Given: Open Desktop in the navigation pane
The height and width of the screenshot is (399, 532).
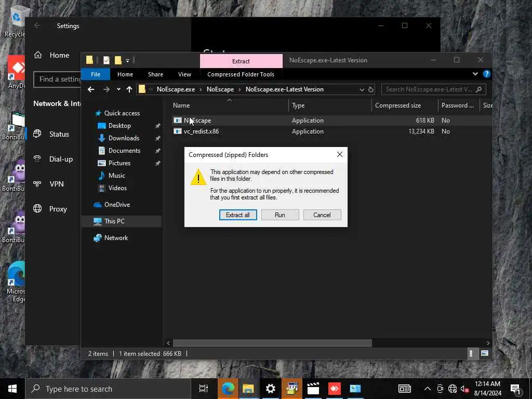Looking at the screenshot, I should pos(119,126).
